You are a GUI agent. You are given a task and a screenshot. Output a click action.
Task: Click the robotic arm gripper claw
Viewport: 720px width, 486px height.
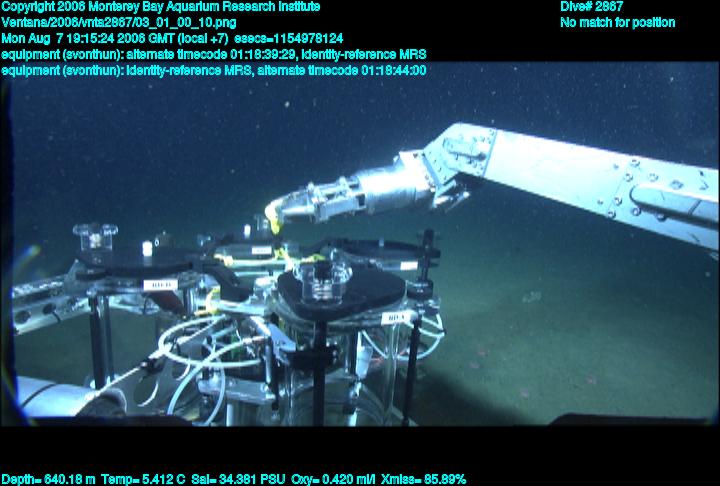308,205
